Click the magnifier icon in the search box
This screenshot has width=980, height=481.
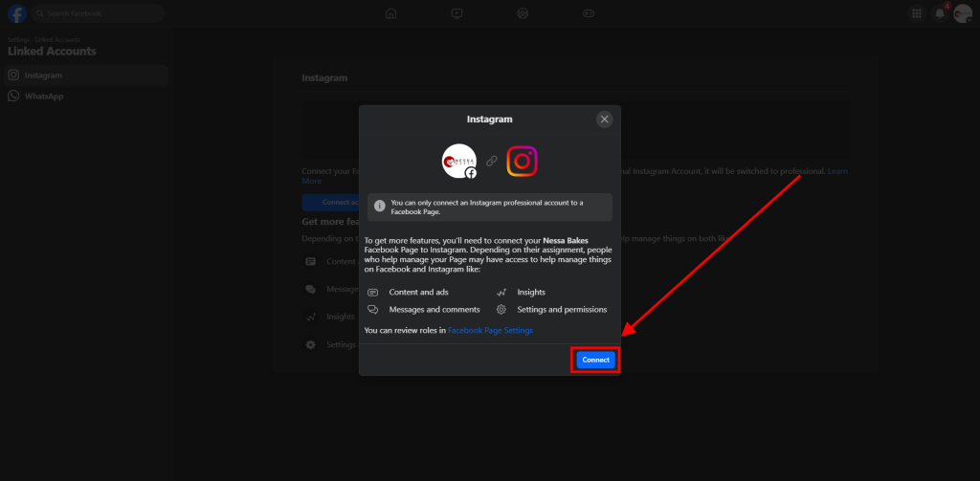click(x=40, y=13)
